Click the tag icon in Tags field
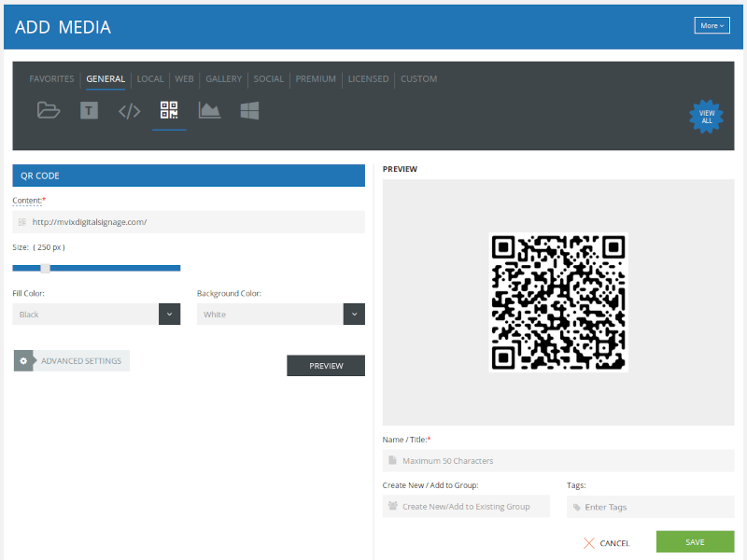The image size is (747, 560). pos(577,507)
